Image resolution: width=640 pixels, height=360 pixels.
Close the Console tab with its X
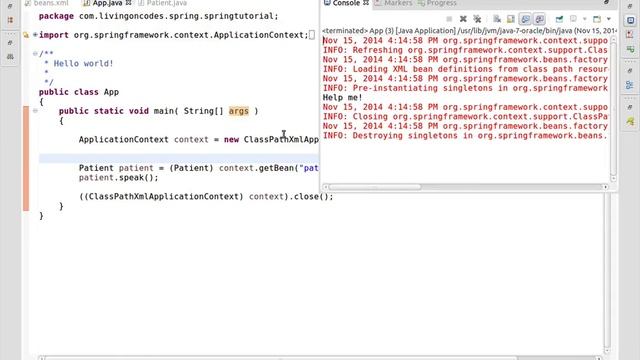(366, 3)
